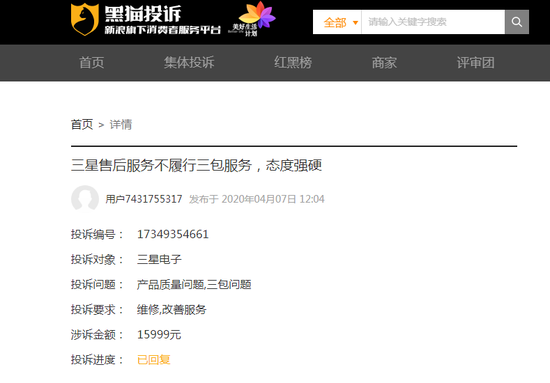Click the issue text 产品质量问题,三包问题
The width and height of the screenshot is (550, 383).
point(194,284)
